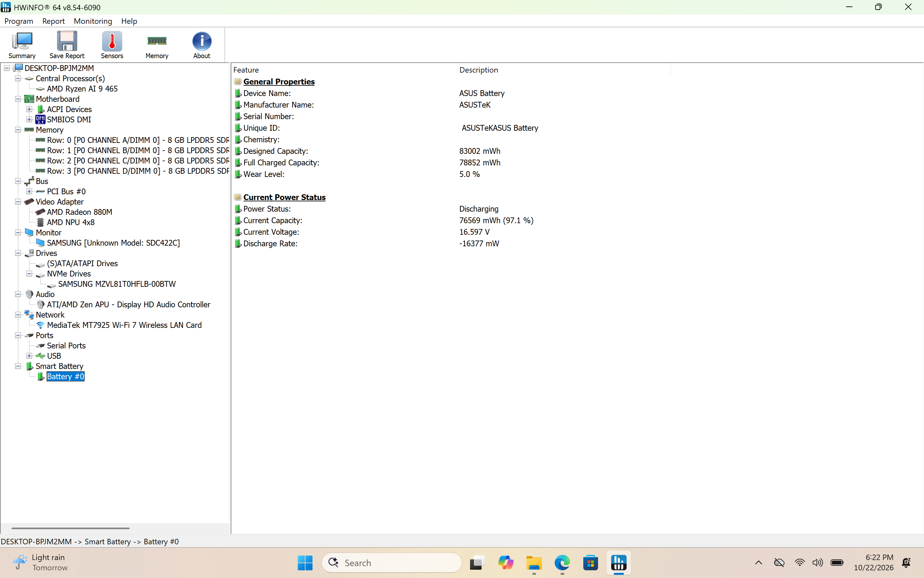
Task: Click the Feature column header
Action: 344,70
